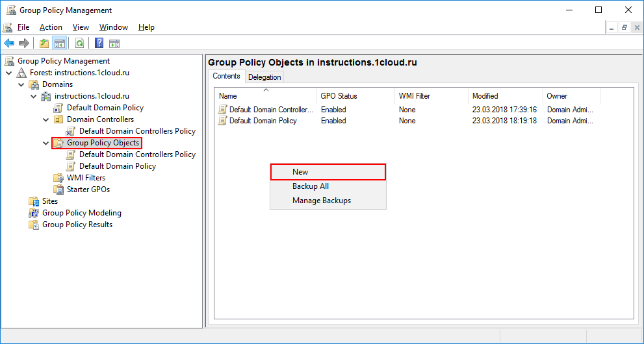644x344 pixels.
Task: Collapse the Group Policy Objects tree node
Action: (46, 143)
